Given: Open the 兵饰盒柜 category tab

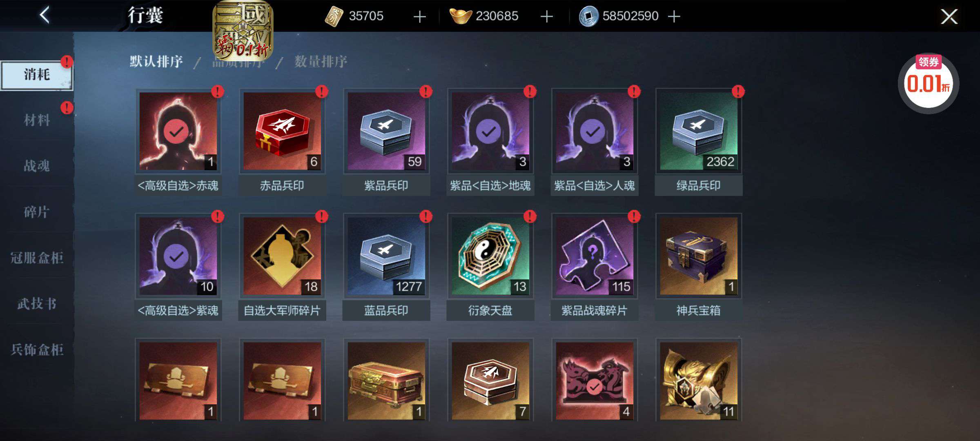Looking at the screenshot, I should point(37,350).
